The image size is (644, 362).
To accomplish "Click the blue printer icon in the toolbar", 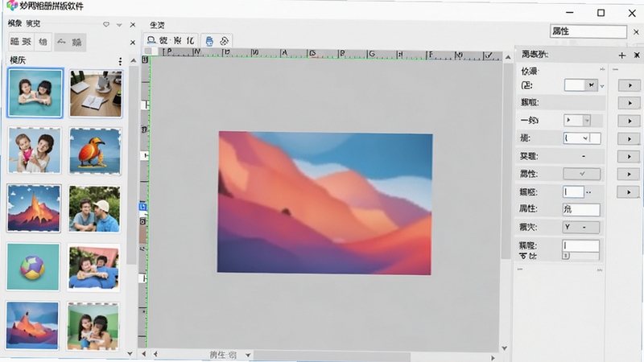I will (209, 41).
